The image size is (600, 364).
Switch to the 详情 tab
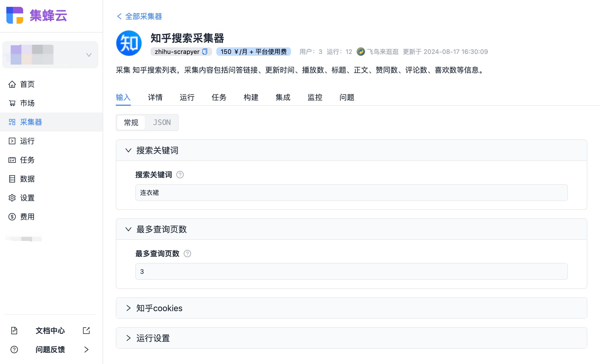tap(155, 97)
